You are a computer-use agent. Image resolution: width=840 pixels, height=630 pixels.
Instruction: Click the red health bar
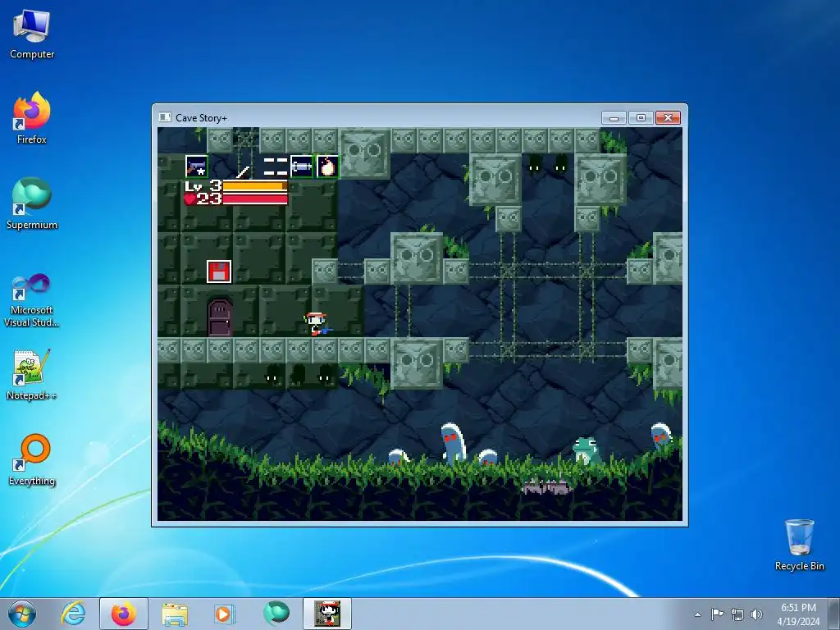click(255, 199)
